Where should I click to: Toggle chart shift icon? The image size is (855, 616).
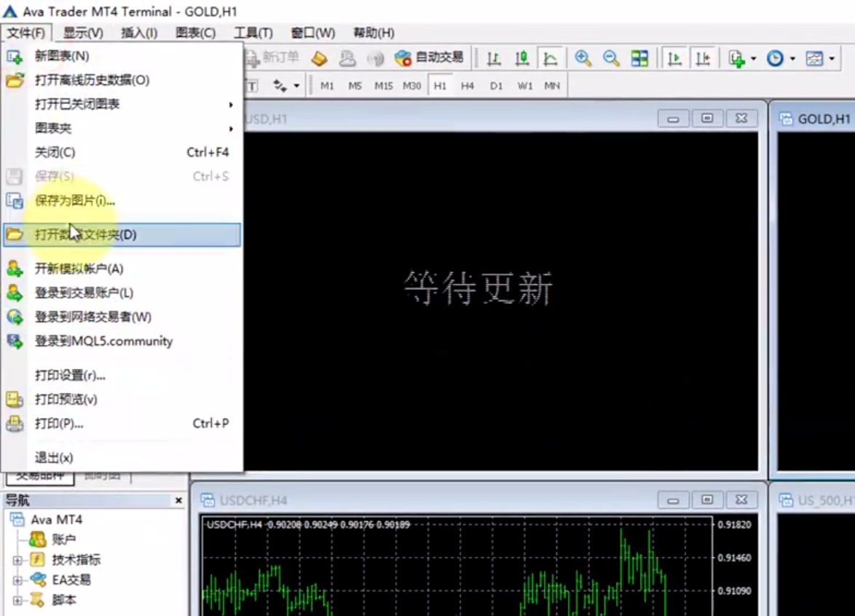point(703,58)
